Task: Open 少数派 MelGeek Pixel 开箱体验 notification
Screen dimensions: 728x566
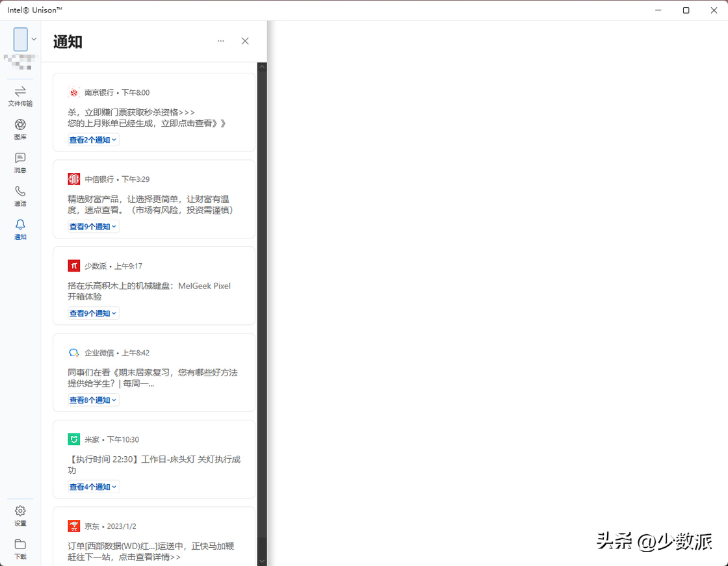Action: click(149, 291)
